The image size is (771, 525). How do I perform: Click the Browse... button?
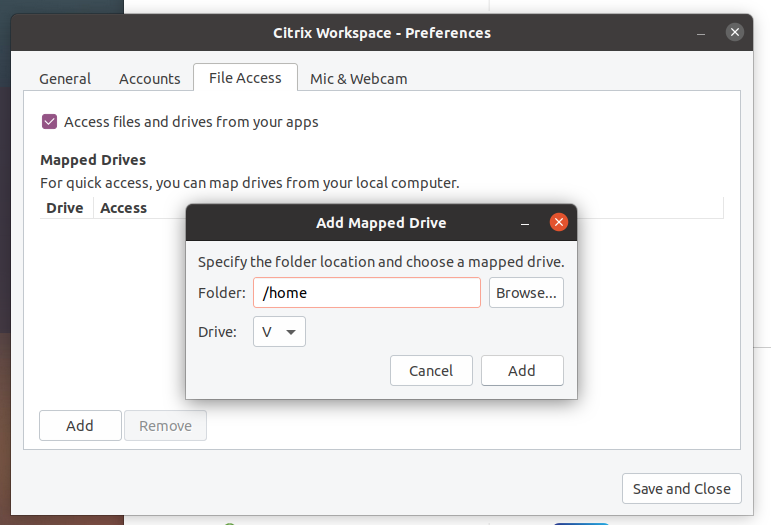click(x=526, y=292)
